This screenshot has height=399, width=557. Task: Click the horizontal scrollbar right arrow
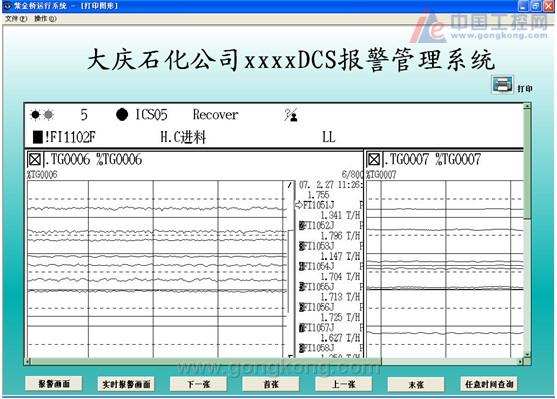coord(520,362)
